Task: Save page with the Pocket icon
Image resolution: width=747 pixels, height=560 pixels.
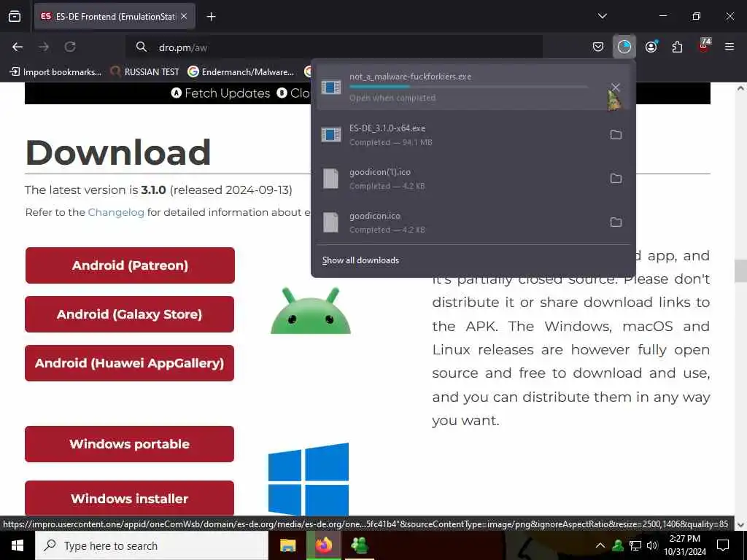Action: pos(598,47)
